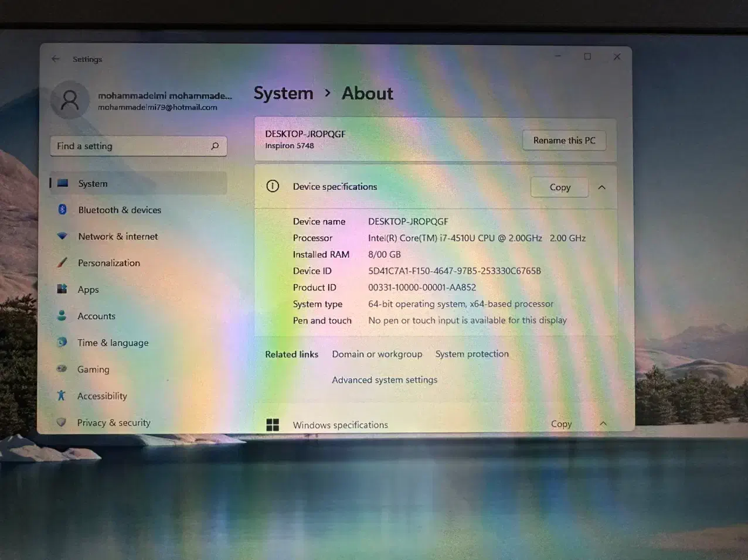Screen dimensions: 748x560
Task: Collapse the Windows specifications section
Action: (603, 424)
